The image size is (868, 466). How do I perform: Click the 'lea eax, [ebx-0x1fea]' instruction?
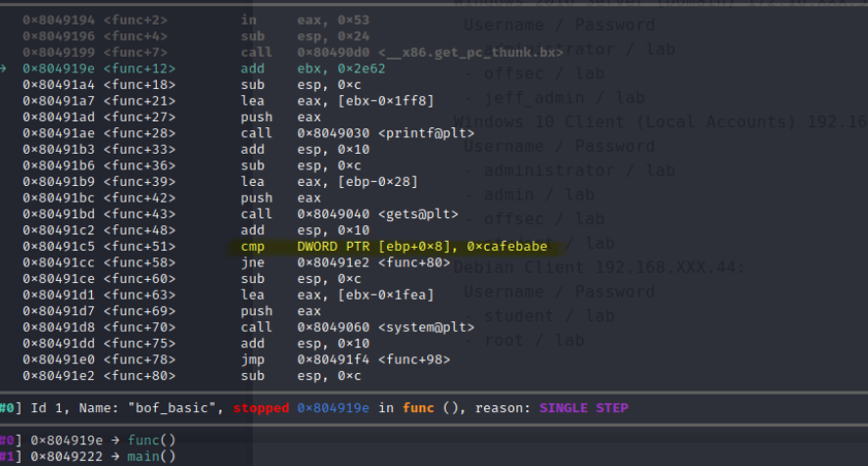click(x=337, y=295)
